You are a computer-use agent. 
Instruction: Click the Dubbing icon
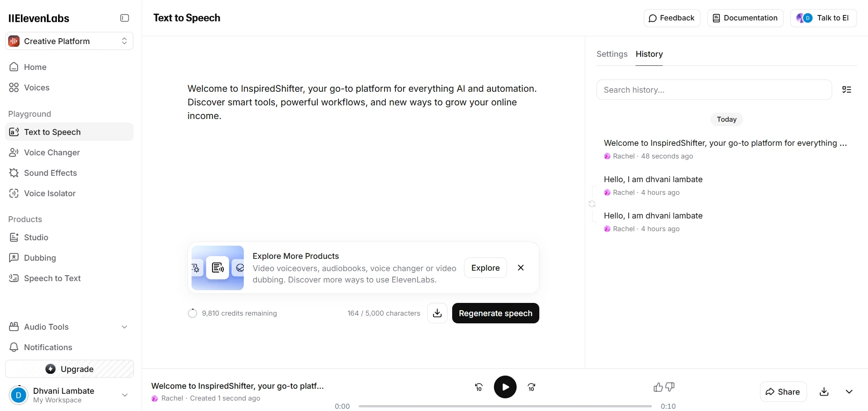(x=14, y=257)
